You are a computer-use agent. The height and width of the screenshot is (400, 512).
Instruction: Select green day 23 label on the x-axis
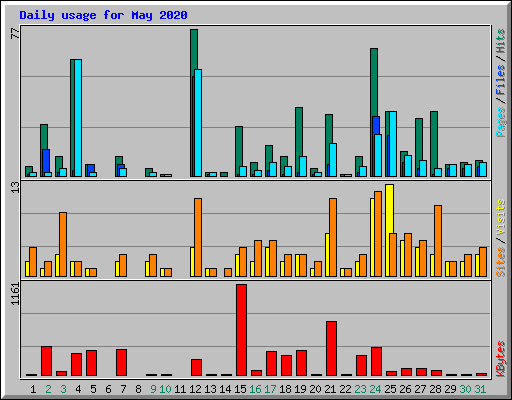360,389
